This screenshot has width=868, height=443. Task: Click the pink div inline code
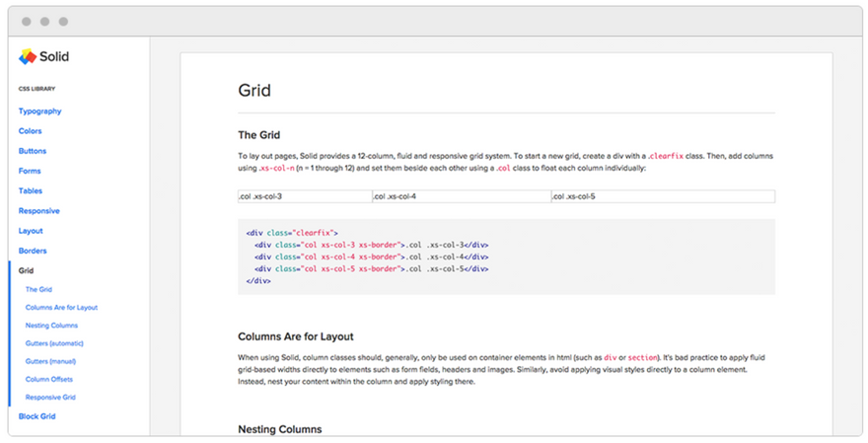pos(610,358)
